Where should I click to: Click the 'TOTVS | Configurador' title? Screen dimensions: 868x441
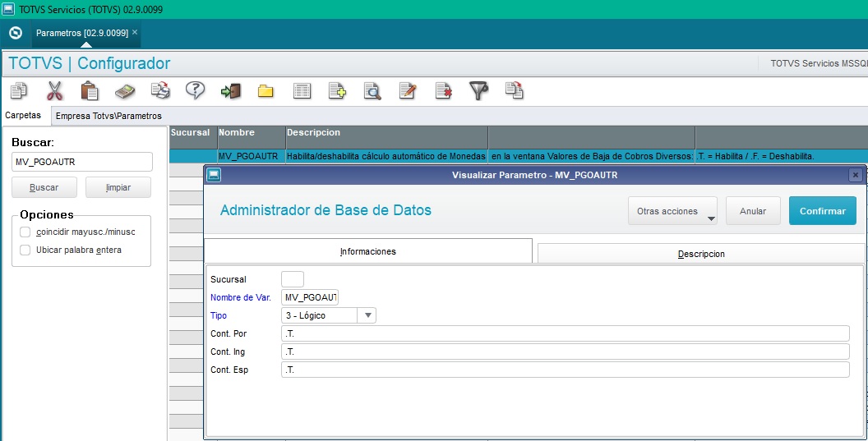89,63
